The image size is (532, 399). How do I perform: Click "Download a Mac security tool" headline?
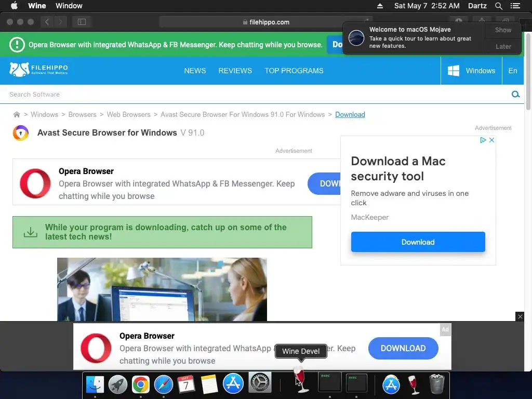(398, 169)
